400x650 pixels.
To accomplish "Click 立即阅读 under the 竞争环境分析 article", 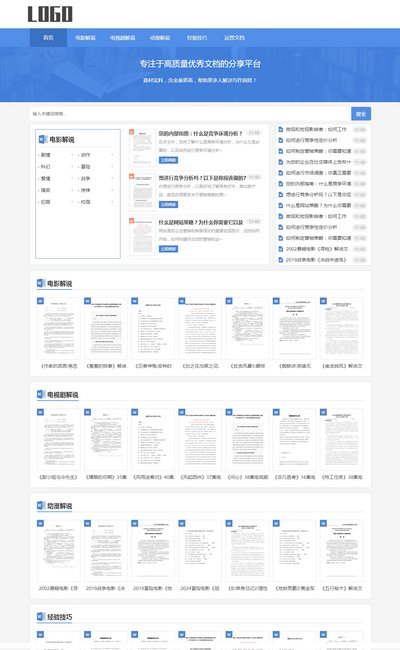I will coord(168,160).
